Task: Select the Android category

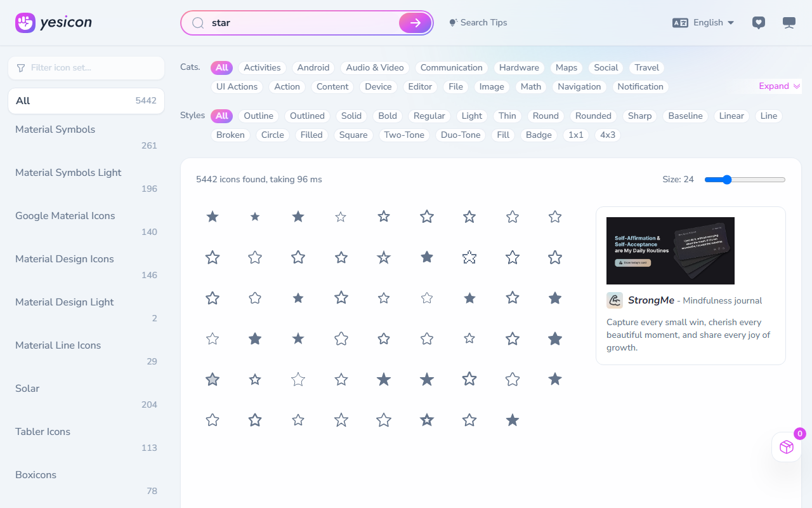Action: (313, 68)
